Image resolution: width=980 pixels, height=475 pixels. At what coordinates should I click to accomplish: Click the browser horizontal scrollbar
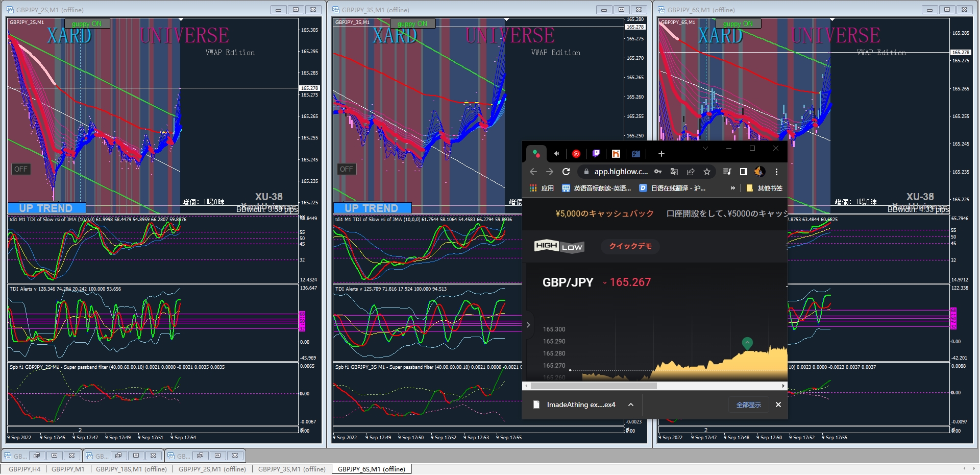point(654,386)
